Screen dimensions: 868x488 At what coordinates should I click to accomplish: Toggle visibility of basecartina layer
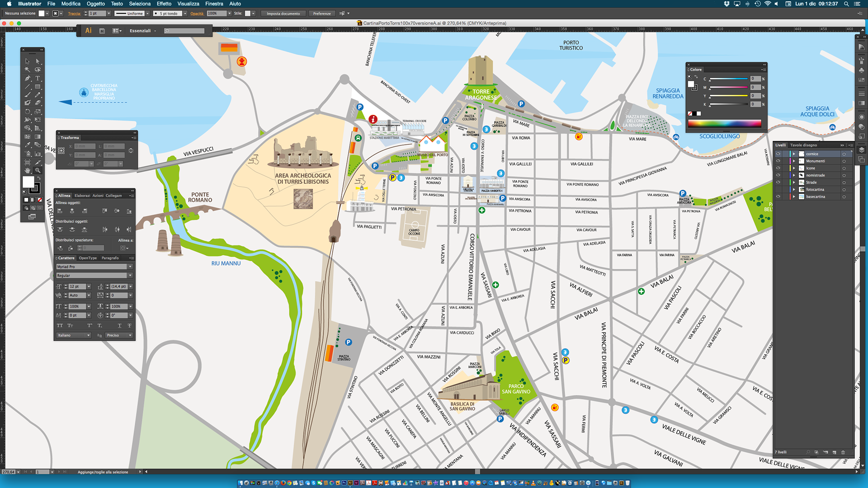[x=778, y=197]
